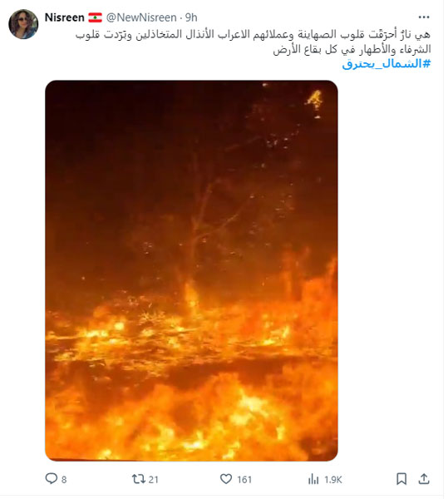Click the blue Arabic hashtag
Viewport: 448px width, 499px height.
386,64
